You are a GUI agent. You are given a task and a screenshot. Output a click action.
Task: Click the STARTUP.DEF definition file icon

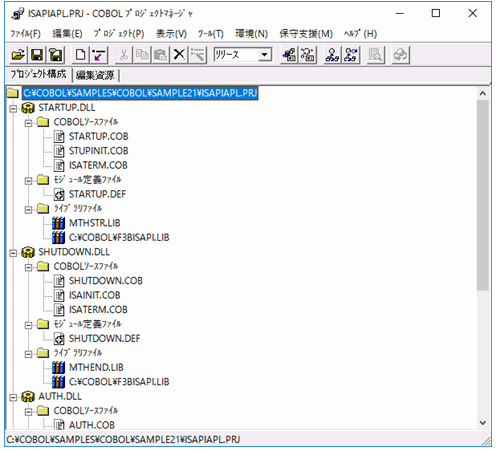(59, 194)
